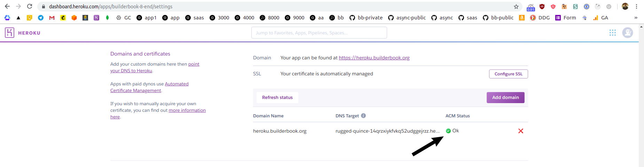The width and height of the screenshot is (644, 167).
Task: Click the Ok ACM status entry
Action: click(453, 131)
